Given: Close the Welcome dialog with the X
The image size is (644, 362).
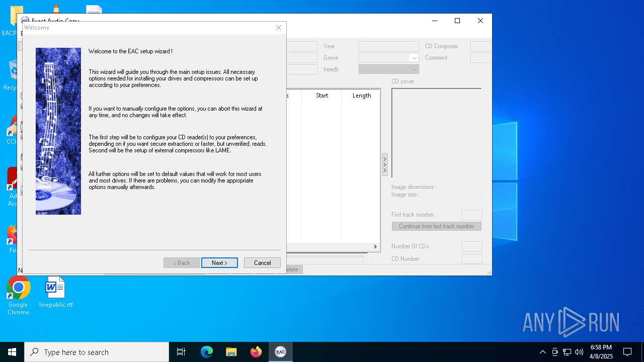Looking at the screenshot, I should (279, 28).
